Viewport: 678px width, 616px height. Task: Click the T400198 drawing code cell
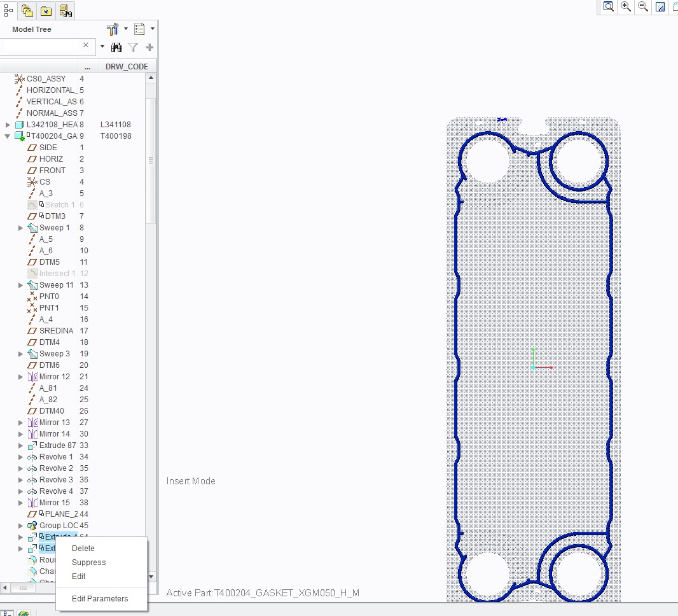116,136
